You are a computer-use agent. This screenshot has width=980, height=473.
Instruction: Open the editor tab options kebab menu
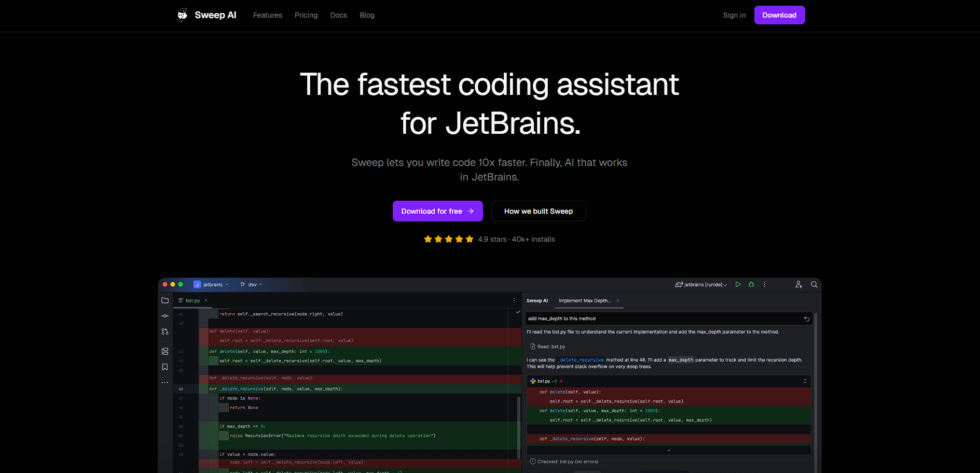[x=514, y=300]
